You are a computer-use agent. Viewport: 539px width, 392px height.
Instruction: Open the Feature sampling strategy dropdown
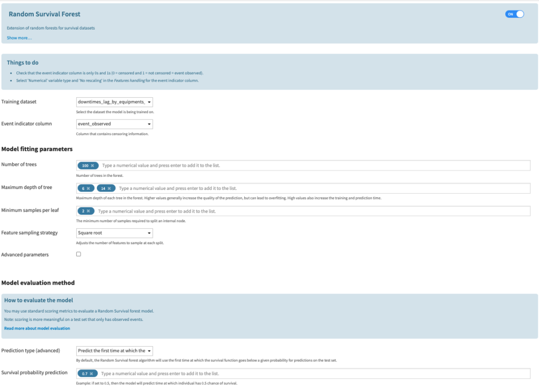tap(114, 233)
